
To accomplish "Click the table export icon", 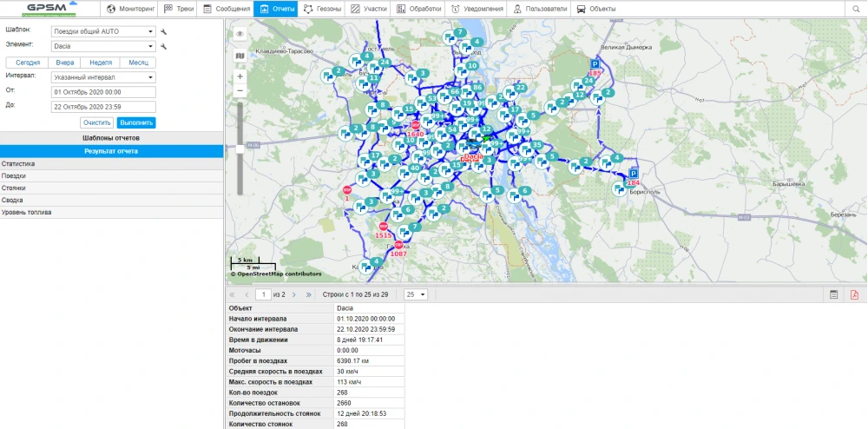I will (x=833, y=295).
